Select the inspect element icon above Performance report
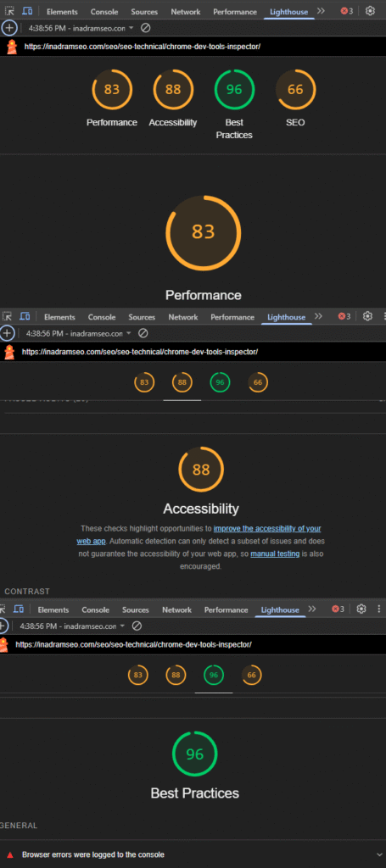The image size is (386, 868). pyautogui.click(x=9, y=11)
